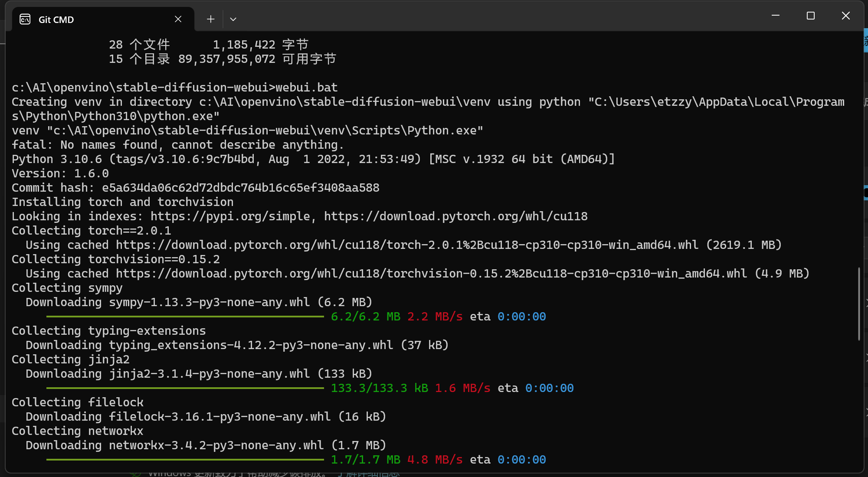Image resolution: width=868 pixels, height=477 pixels.
Task: Click 'Collecting jinja2' line
Action: pos(71,359)
